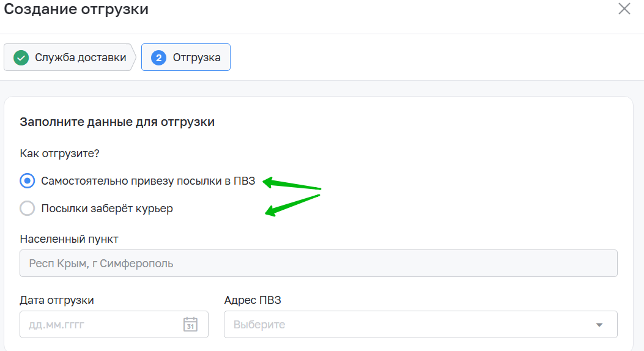Click the Населенный пункт field with Симферополь
644x351 pixels.
[x=318, y=263]
